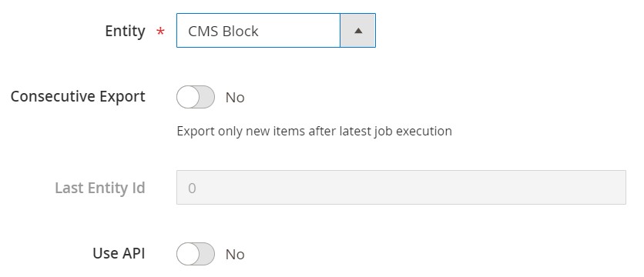Click the 'Export only new items' help text

click(314, 131)
